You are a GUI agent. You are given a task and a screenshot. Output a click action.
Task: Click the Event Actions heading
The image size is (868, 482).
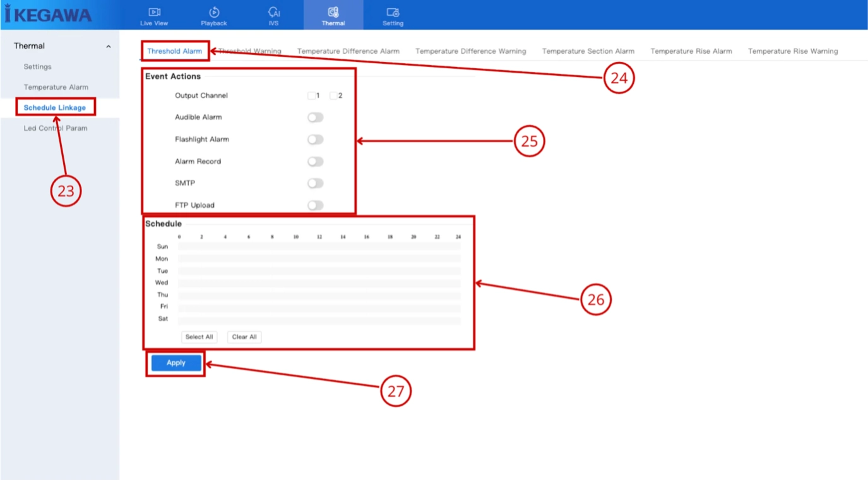173,76
